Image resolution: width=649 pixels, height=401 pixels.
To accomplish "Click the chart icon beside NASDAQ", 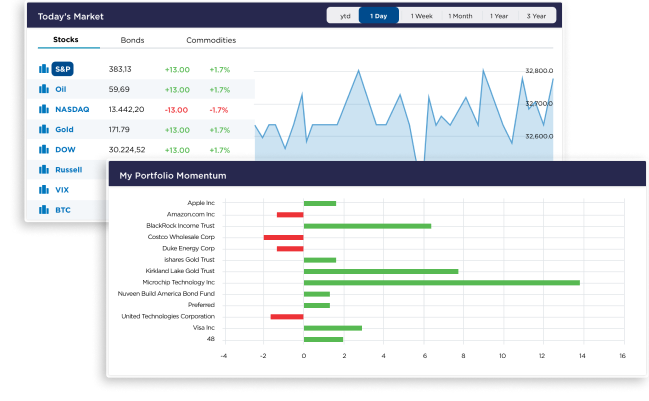I will click(43, 109).
